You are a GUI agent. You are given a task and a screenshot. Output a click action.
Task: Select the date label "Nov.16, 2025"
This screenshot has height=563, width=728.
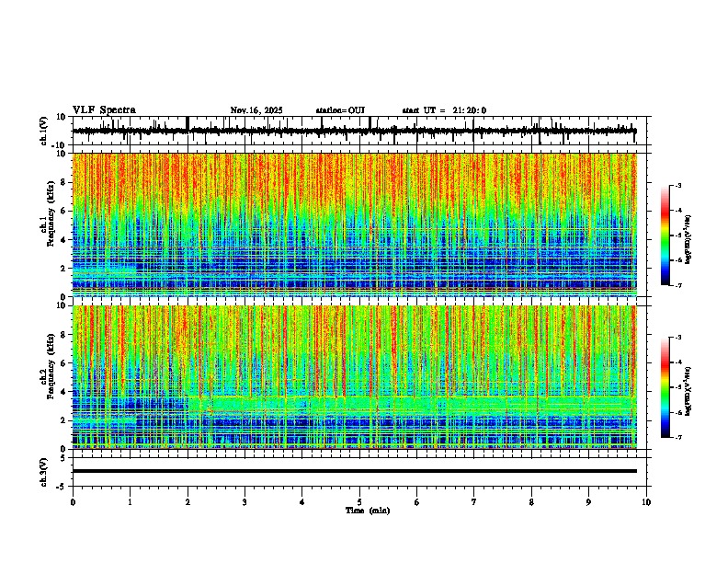click(256, 110)
